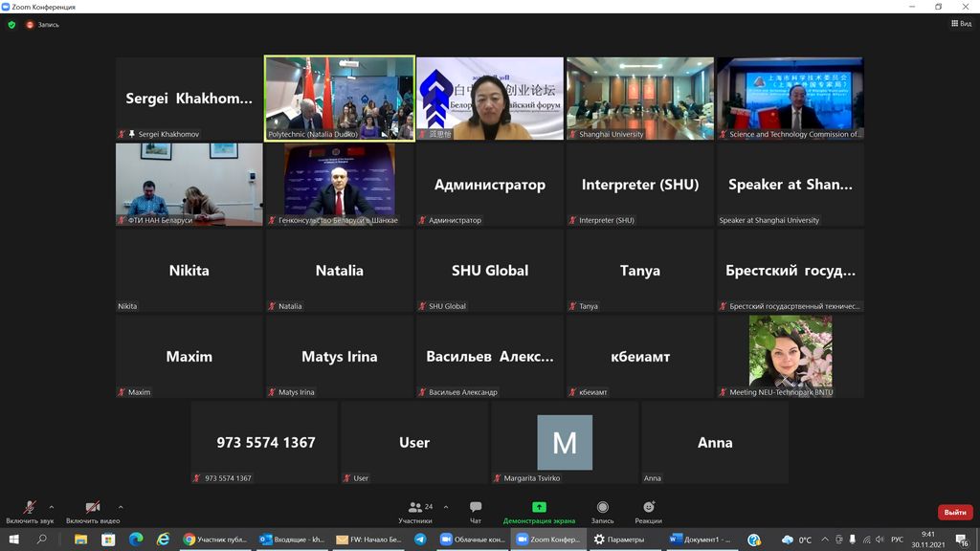The width and height of the screenshot is (980, 551).
Task: Open Google Chrome window in taskbar
Action: (x=217, y=540)
